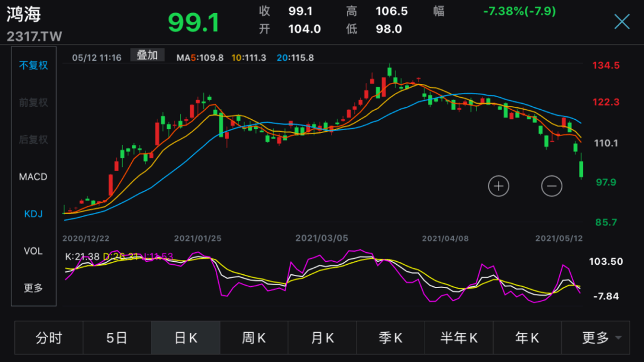The height and width of the screenshot is (362, 644).
Task: Click the stock name 鸿海
Action: click(x=24, y=14)
